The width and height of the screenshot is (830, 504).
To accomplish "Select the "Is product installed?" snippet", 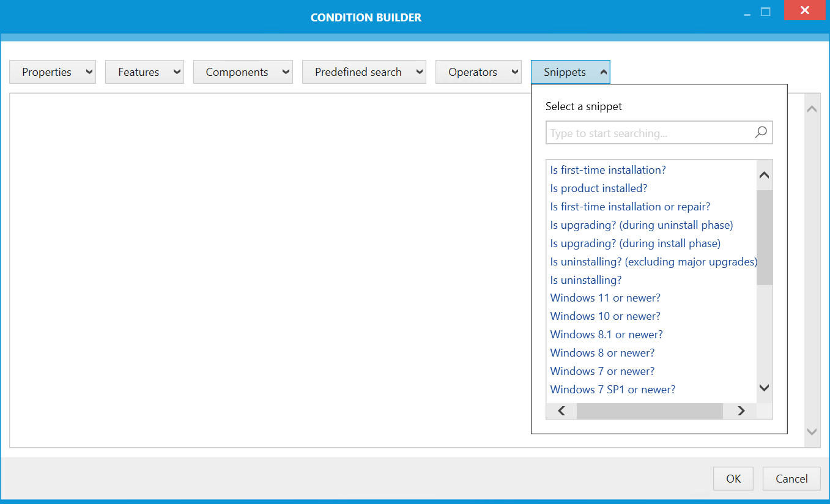I will point(599,188).
